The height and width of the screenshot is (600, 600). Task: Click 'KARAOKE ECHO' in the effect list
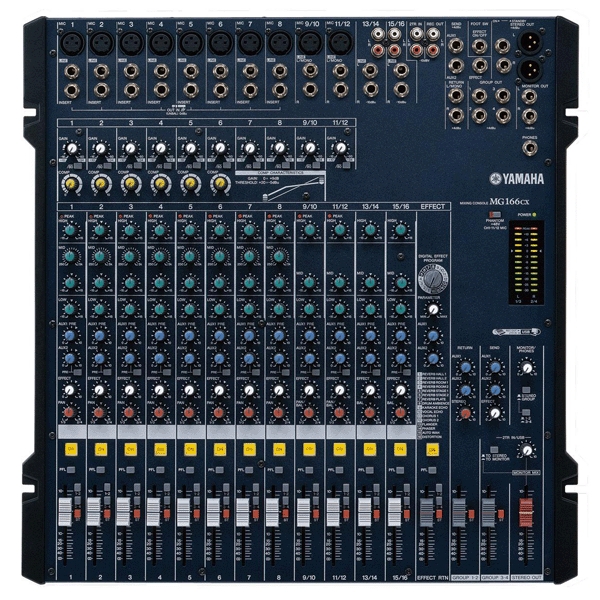point(433,408)
